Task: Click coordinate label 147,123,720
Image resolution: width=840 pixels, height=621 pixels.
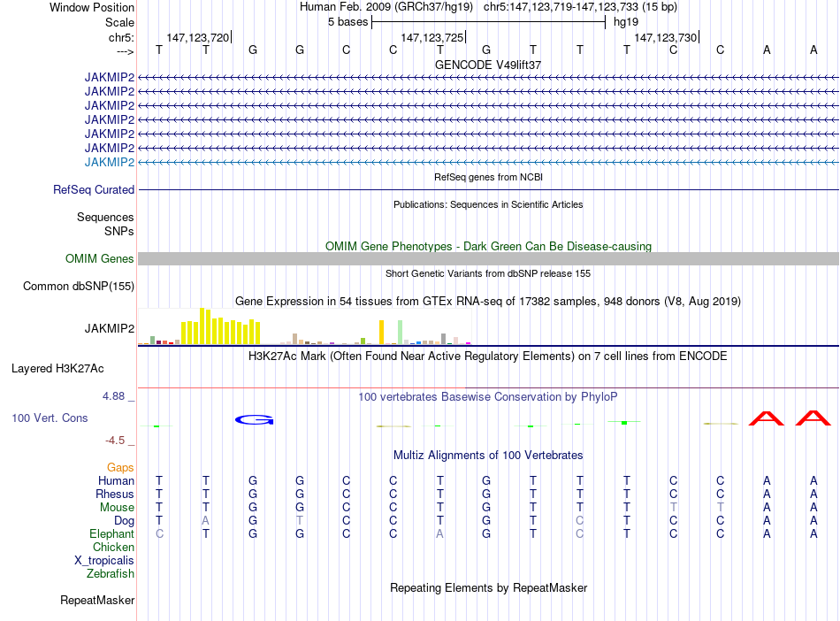Action: pos(198,37)
